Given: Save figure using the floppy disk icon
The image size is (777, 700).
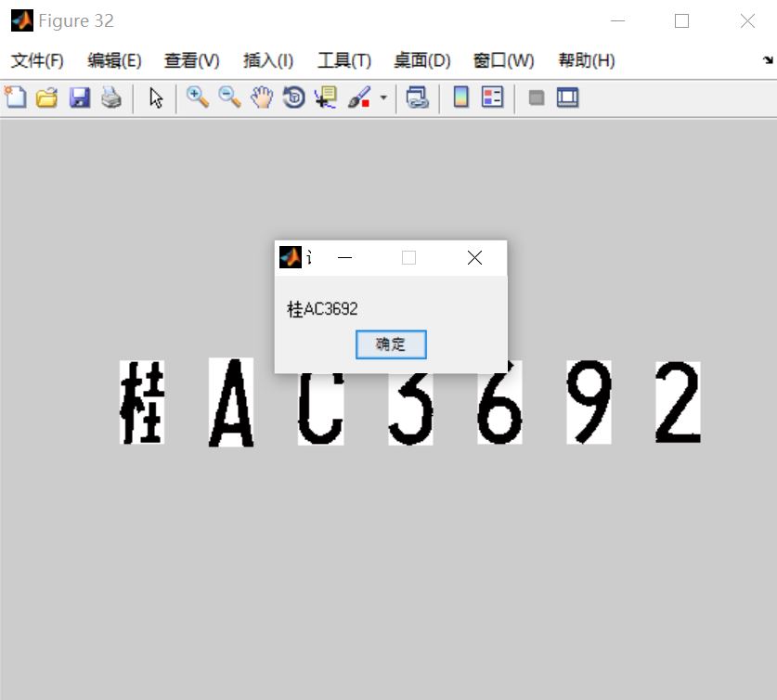Looking at the screenshot, I should [79, 97].
